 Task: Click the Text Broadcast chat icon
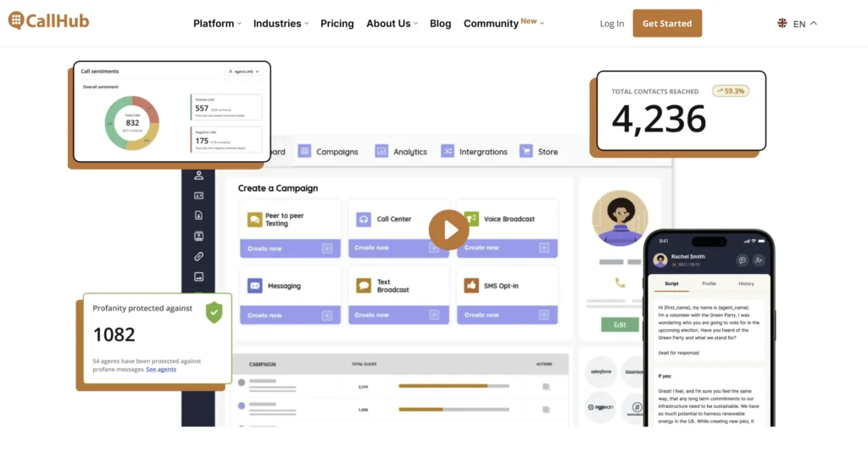pyautogui.click(x=363, y=286)
